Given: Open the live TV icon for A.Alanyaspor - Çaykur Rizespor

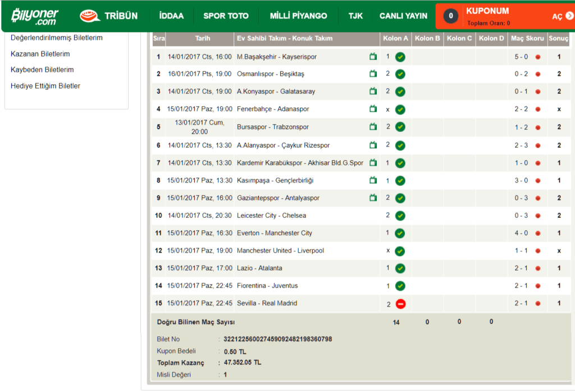Looking at the screenshot, I should (x=373, y=145).
